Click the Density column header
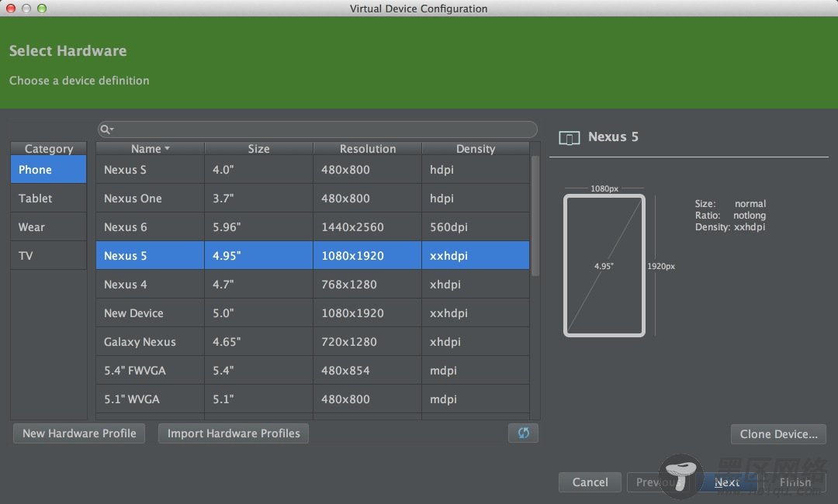The height and width of the screenshot is (504, 838). 476,148
